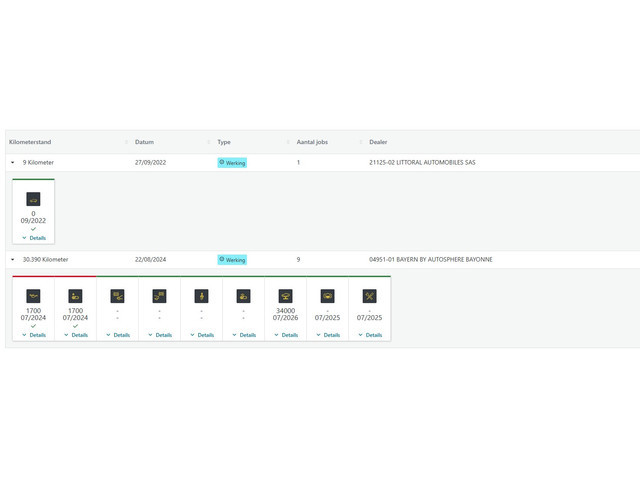Click the third service icon in the 30.390 Kilometer row

pos(117,296)
